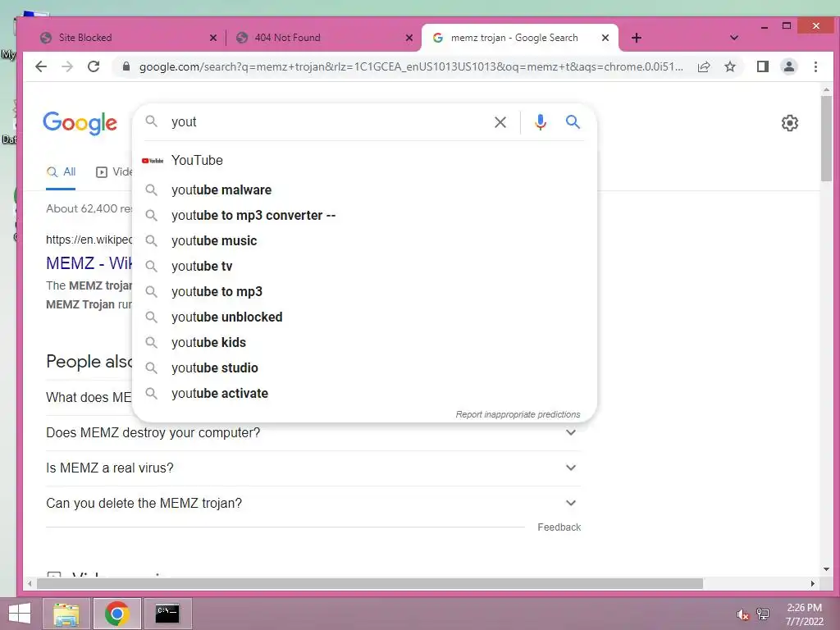
Task: Start voice search with microphone
Action: point(541,123)
